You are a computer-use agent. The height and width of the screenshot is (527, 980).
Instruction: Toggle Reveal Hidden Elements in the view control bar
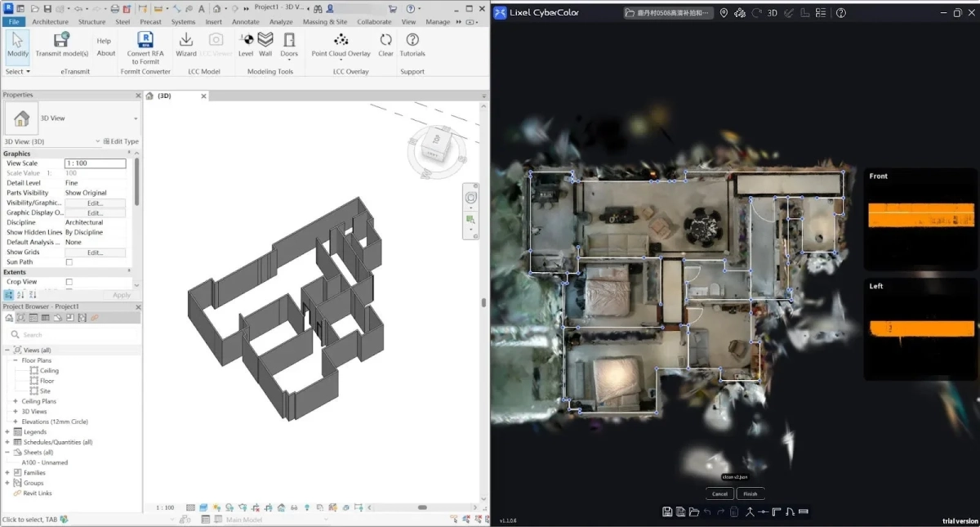pos(306,508)
